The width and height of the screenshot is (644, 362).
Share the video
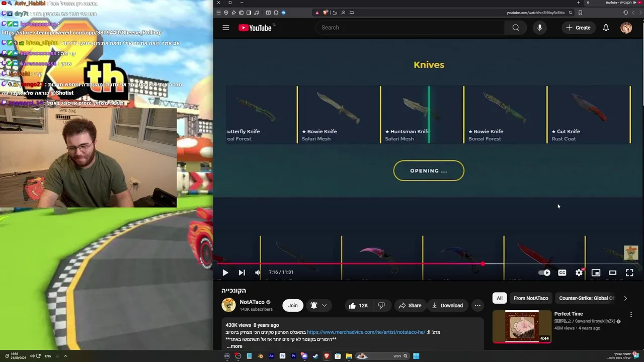[x=410, y=305]
